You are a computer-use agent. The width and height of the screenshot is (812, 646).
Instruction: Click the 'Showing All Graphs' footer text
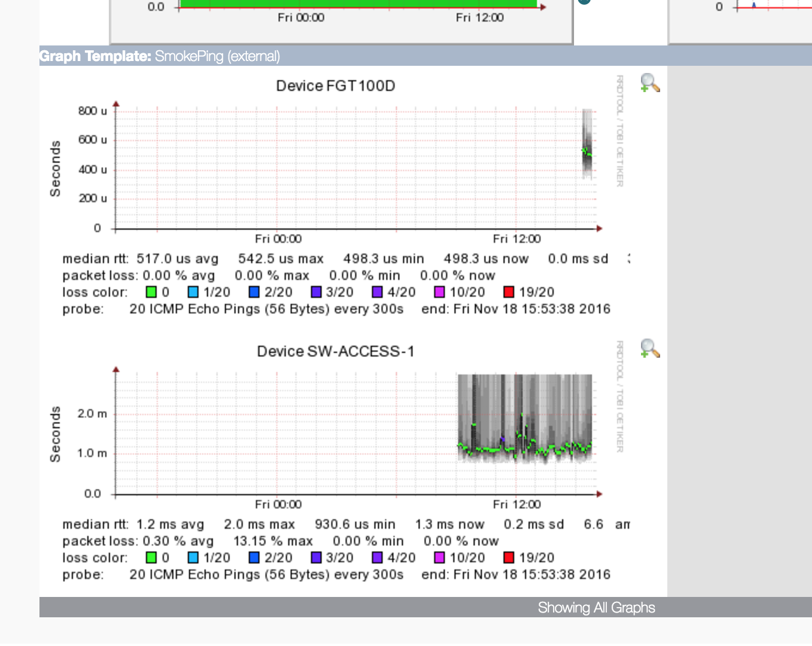tap(596, 608)
